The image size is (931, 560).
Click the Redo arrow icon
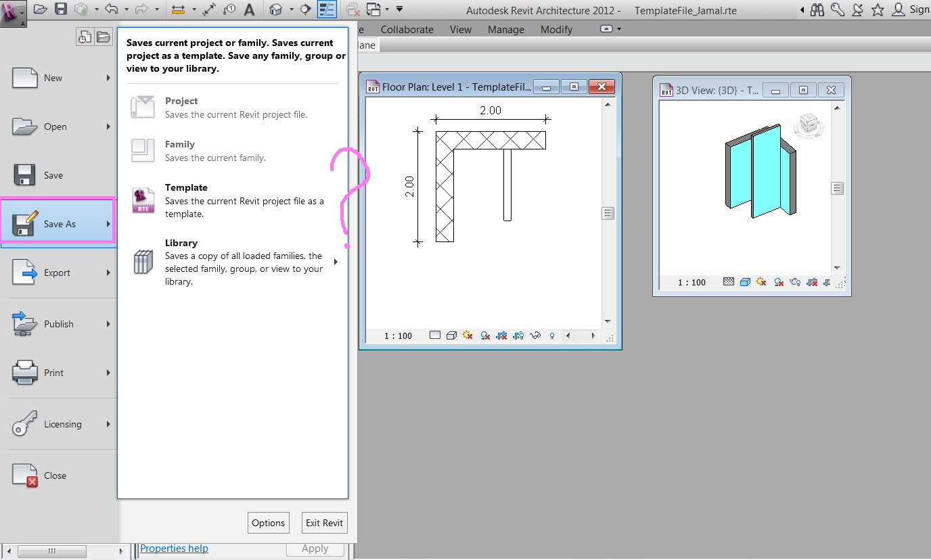pos(141,9)
